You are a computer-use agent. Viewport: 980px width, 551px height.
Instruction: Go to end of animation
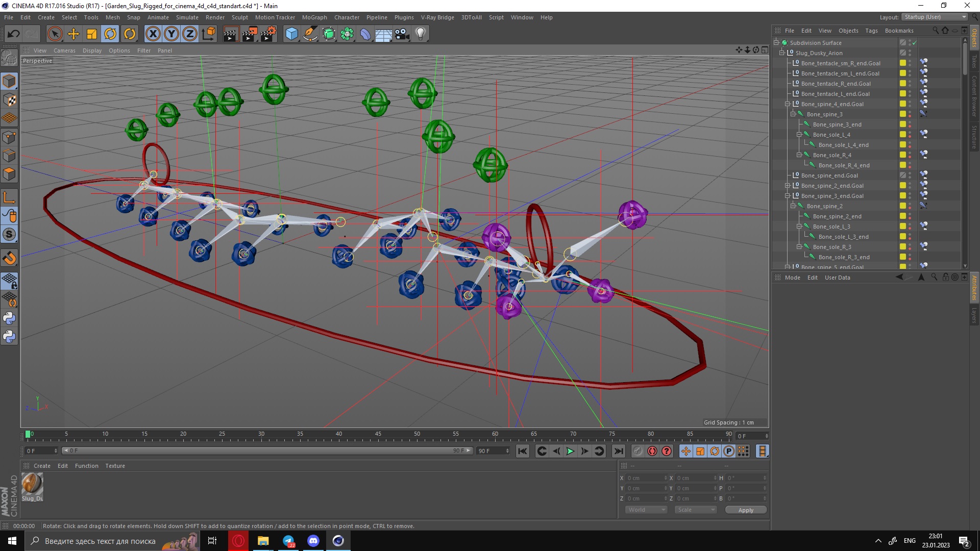coord(619,451)
